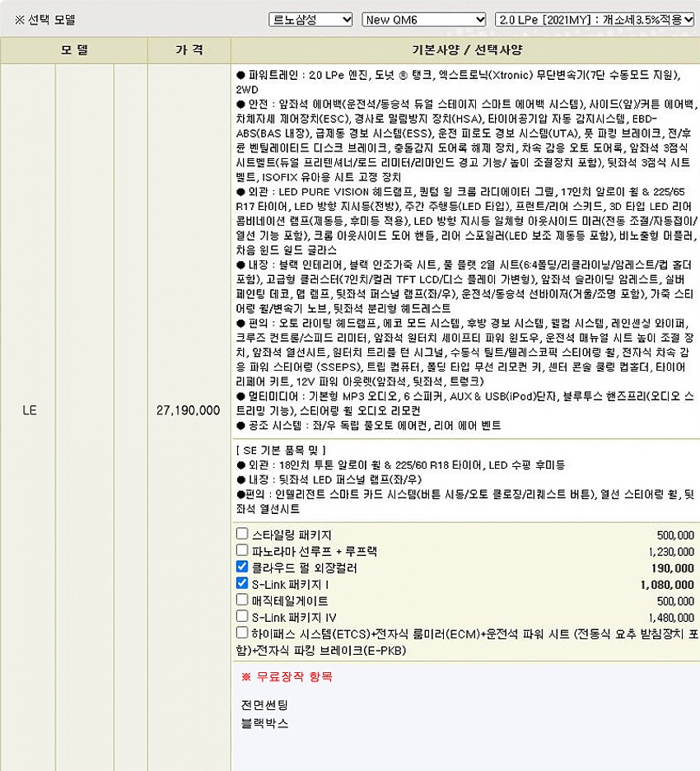700x771 pixels.
Task: Click the 가격 column header
Action: coord(189,50)
